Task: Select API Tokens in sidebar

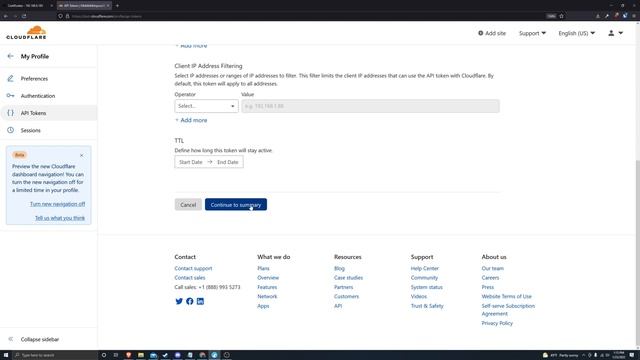Action: 33,113
